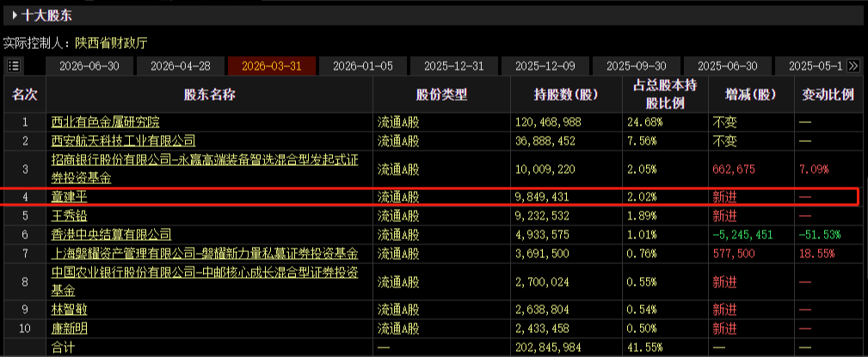Switch to the 2026-01-05 date tab

click(x=362, y=66)
